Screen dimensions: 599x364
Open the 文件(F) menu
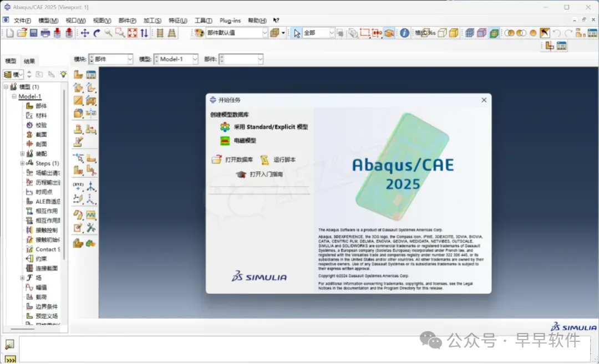(22, 20)
